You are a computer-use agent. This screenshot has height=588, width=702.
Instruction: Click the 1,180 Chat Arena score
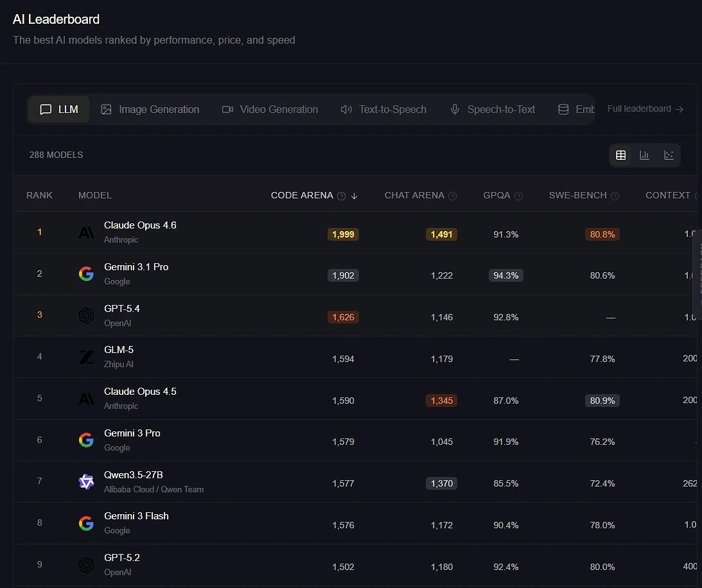(441, 567)
